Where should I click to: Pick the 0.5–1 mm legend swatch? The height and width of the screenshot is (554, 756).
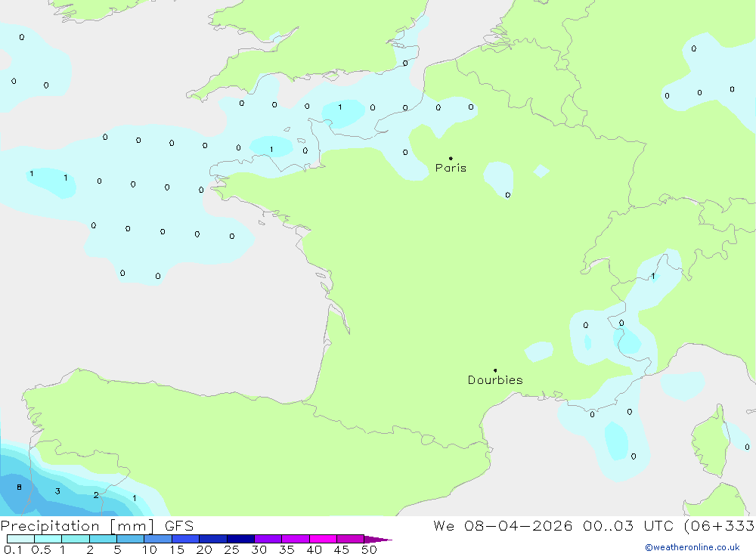tap(48, 539)
